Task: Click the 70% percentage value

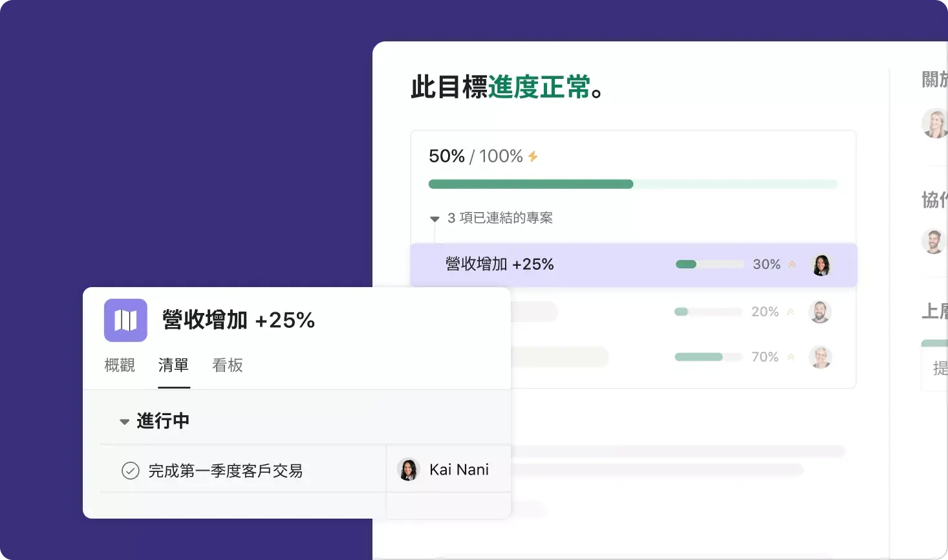Action: tap(765, 357)
